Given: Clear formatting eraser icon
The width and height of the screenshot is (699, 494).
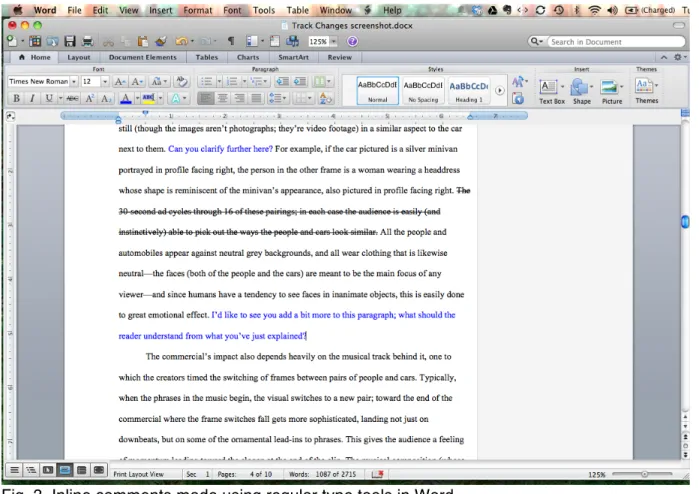Looking at the screenshot, I should point(181,82).
